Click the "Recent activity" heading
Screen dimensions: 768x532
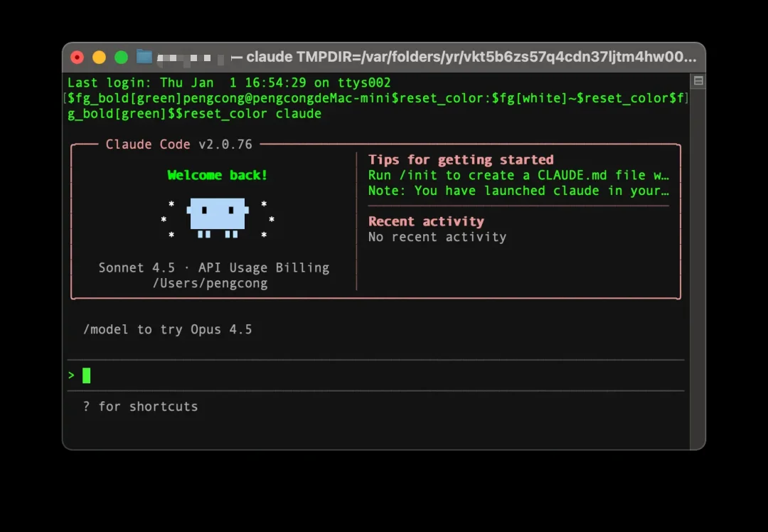[426, 221]
